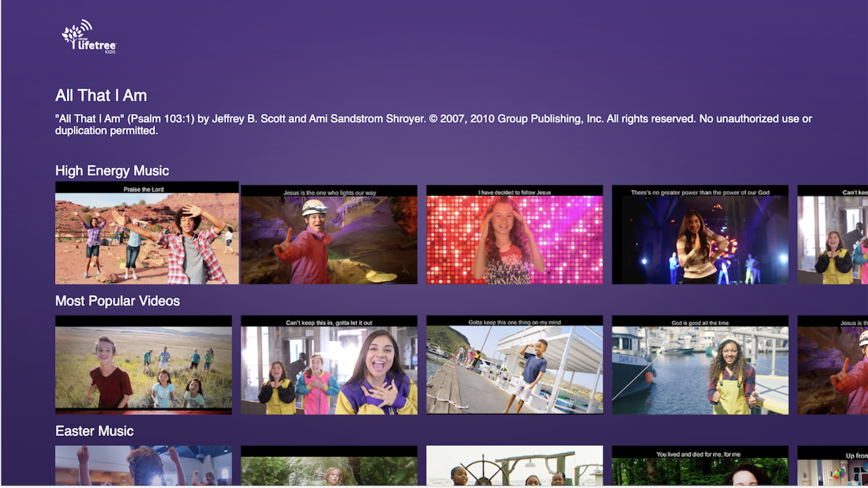Click the High Energy Music heading
The height and width of the screenshot is (488, 868).
112,171
